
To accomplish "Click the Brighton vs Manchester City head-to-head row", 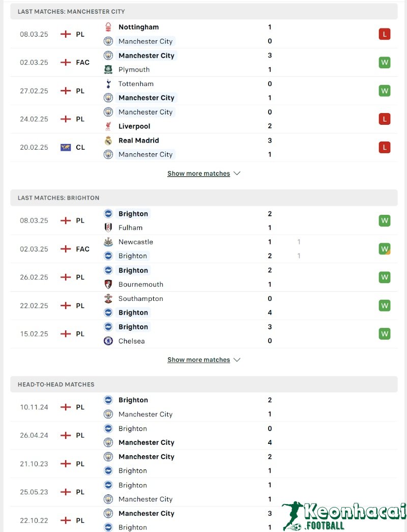I will (x=203, y=407).
